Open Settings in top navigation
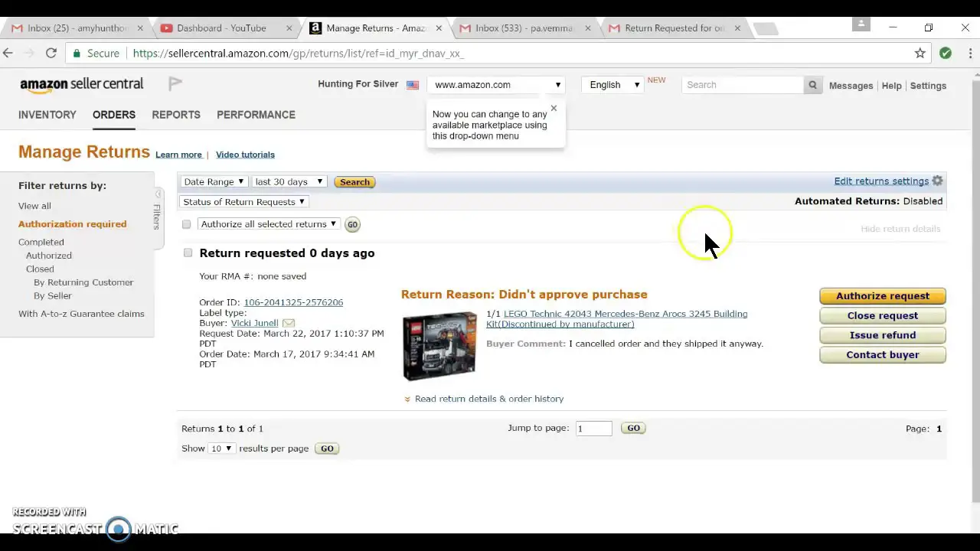Image resolution: width=980 pixels, height=551 pixels. pos(928,86)
